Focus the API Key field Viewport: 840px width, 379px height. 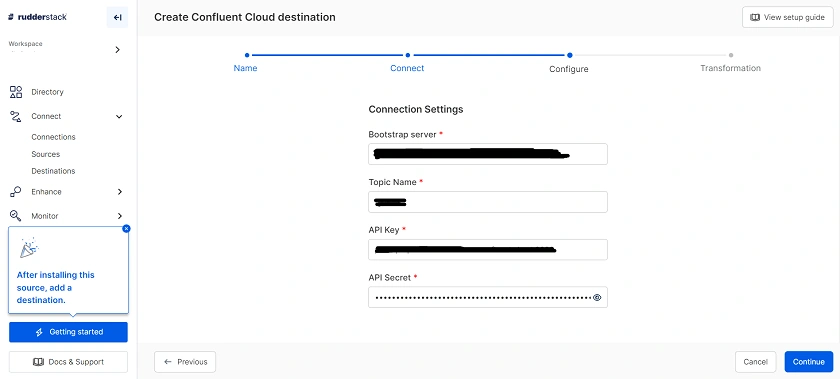tap(488, 250)
